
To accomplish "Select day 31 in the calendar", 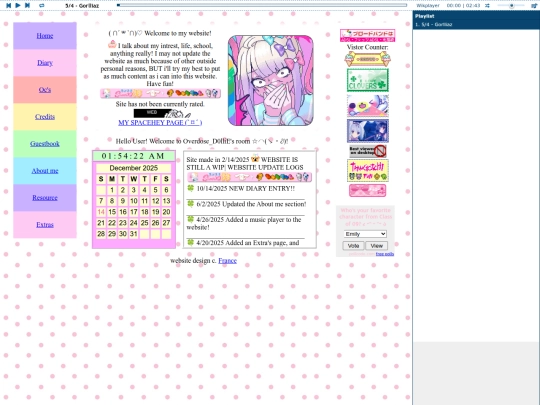I will click(134, 234).
